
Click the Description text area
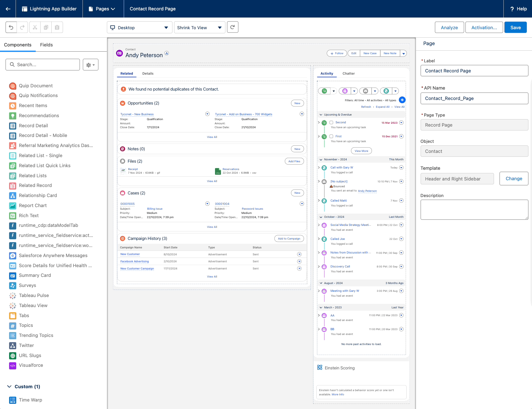click(x=474, y=210)
